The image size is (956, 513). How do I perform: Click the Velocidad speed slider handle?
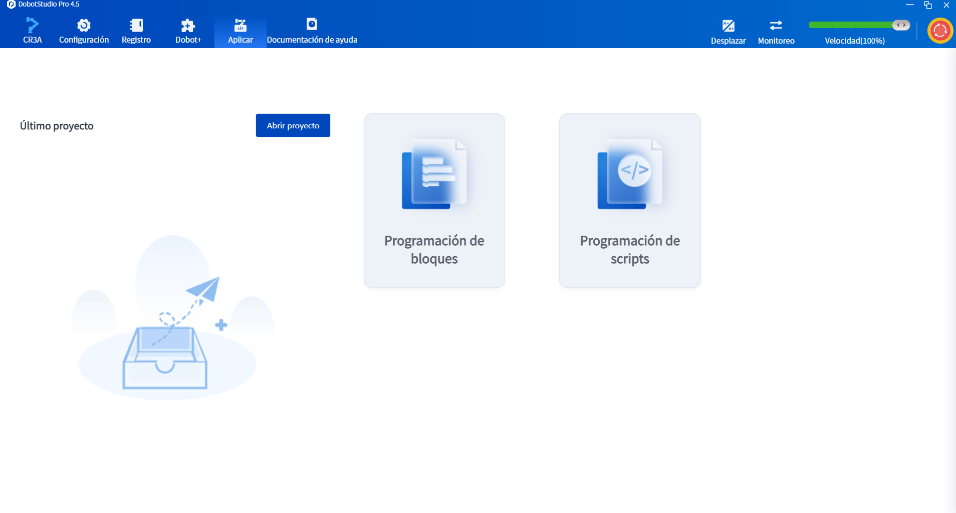[x=901, y=25]
